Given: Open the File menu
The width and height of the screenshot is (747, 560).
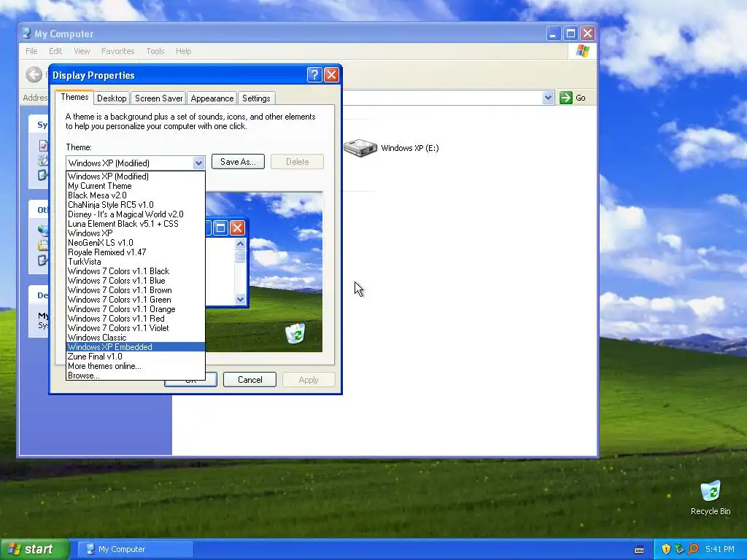Looking at the screenshot, I should pyautogui.click(x=31, y=51).
